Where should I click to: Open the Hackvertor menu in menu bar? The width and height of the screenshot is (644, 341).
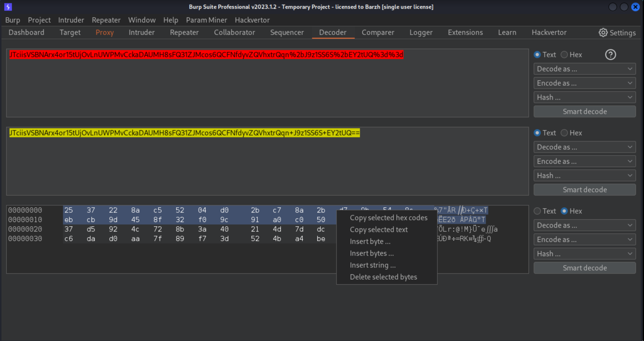(252, 20)
